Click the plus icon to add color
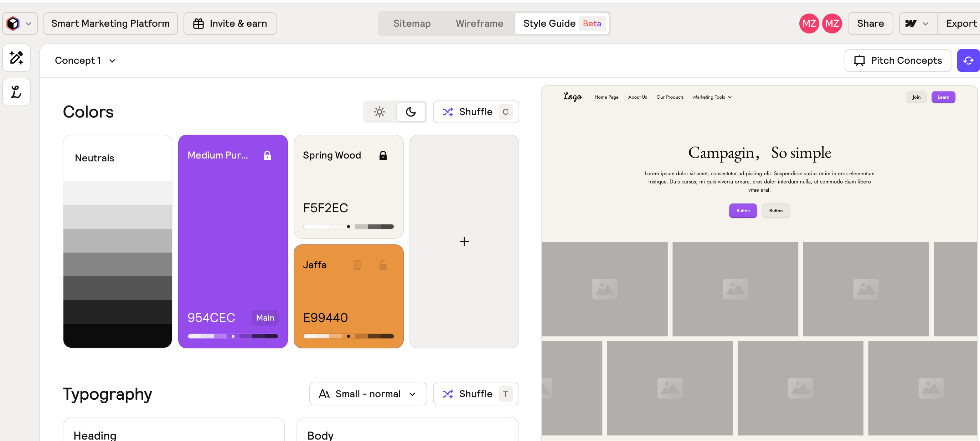 (x=464, y=242)
